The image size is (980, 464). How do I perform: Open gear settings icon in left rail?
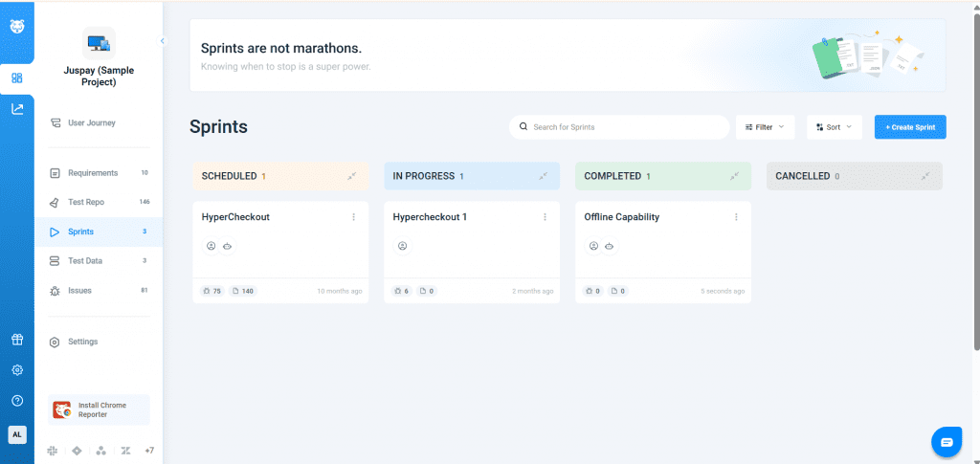point(17,370)
